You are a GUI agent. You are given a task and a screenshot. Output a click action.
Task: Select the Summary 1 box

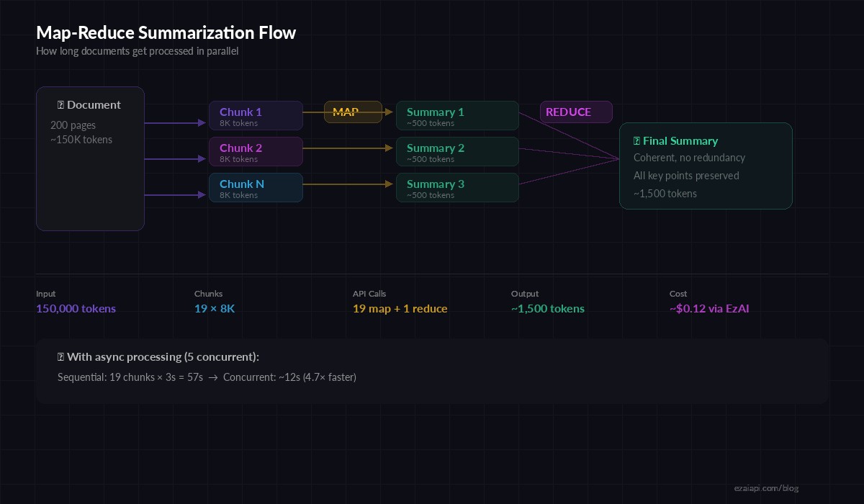click(x=457, y=115)
